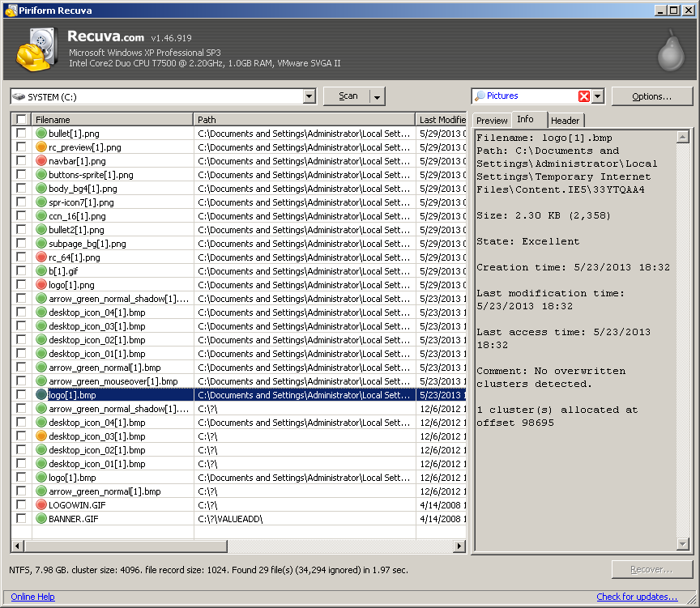Sort by Last Modified column header
The image size is (700, 608).
(441, 120)
